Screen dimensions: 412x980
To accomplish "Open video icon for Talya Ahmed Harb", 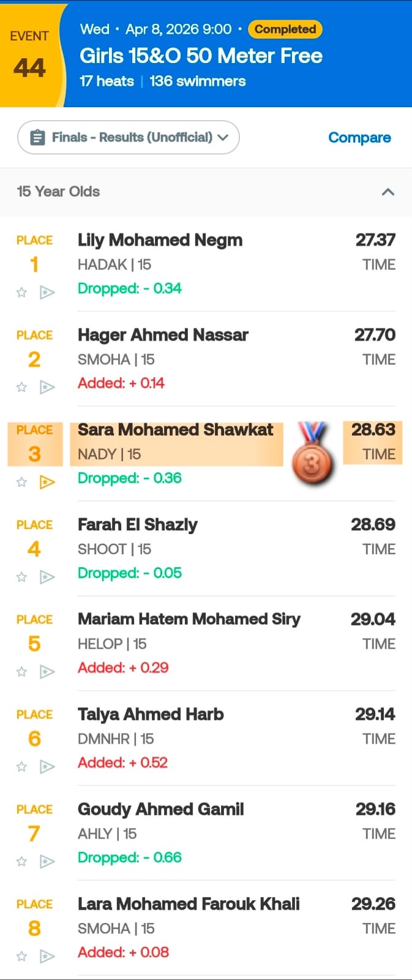I will [x=47, y=767].
